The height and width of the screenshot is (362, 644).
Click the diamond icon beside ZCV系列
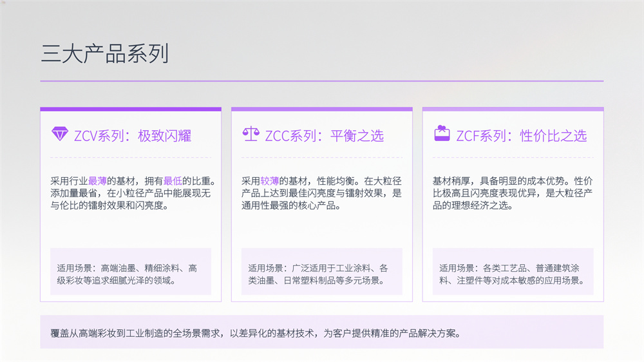point(60,134)
